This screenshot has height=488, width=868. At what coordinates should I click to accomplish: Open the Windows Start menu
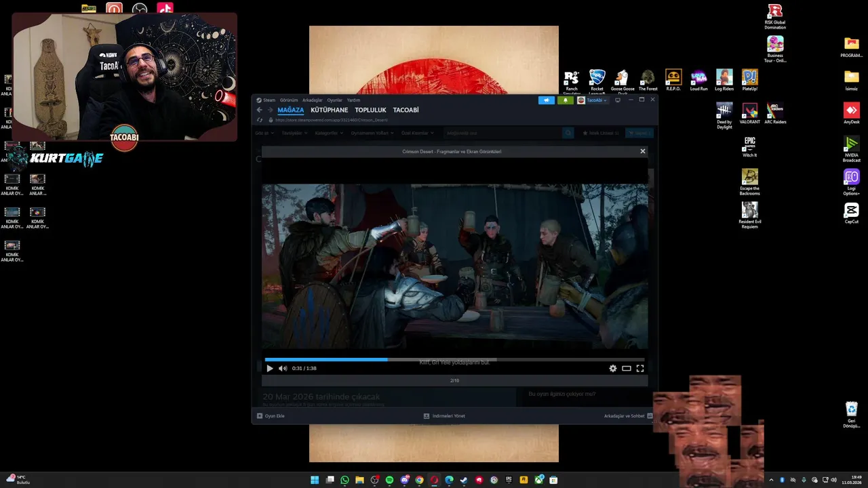tap(315, 480)
